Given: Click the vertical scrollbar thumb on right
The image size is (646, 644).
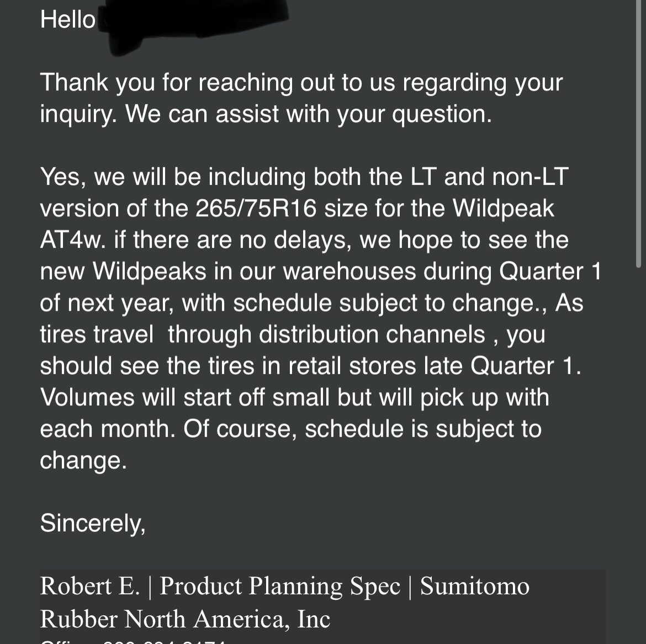Looking at the screenshot, I should pos(639,134).
